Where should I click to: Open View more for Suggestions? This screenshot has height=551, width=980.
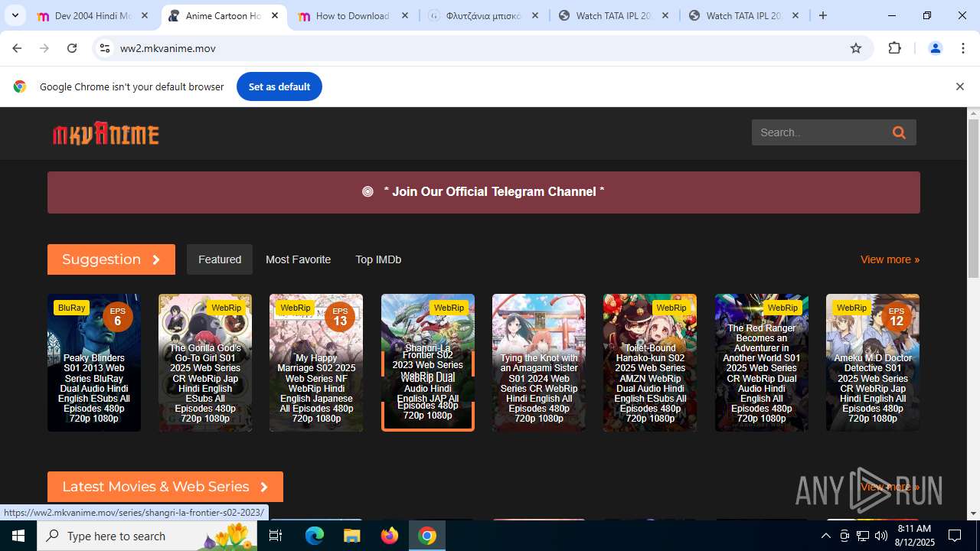(x=890, y=259)
